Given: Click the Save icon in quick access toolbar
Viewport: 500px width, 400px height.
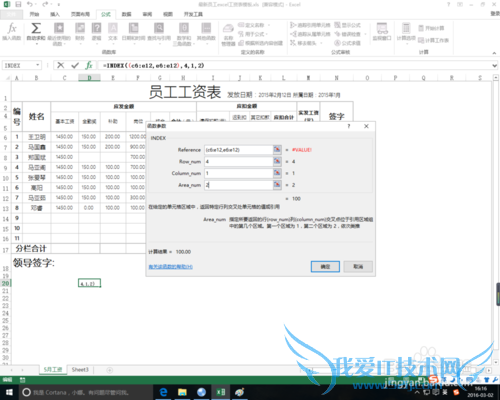Looking at the screenshot, I should point(18,4).
